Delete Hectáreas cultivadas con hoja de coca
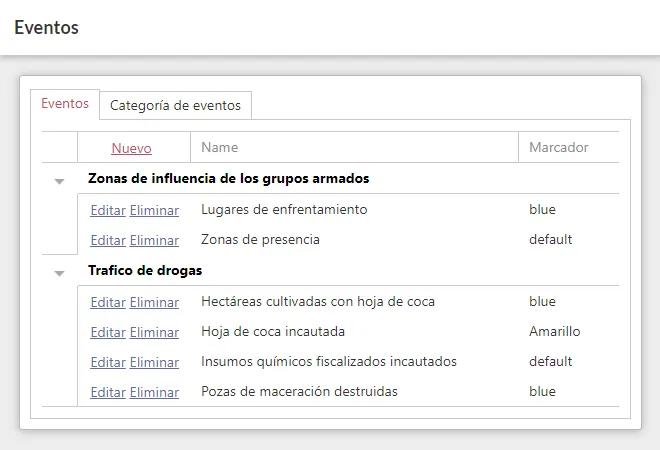660x450 pixels. pos(154,303)
